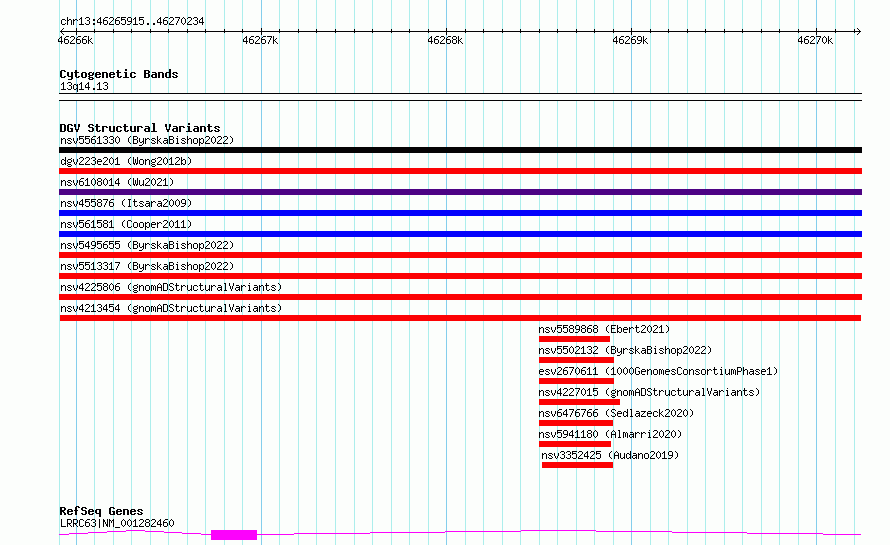Open nsv5941180 (Almarri2020) variant label
This screenshot has width=890, height=545.
point(610,434)
